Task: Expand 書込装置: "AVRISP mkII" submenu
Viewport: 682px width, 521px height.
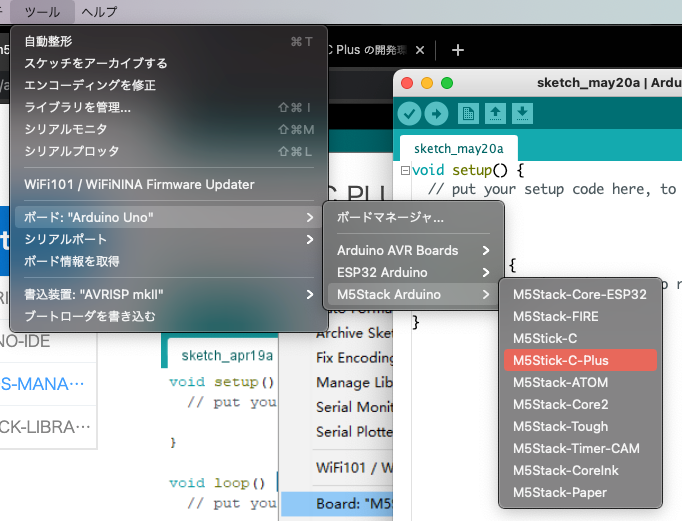Action: point(169,294)
